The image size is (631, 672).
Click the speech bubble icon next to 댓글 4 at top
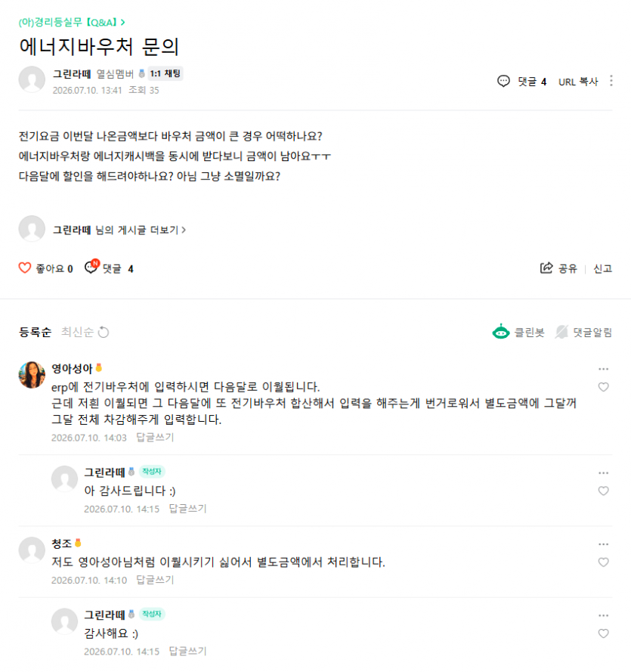click(503, 81)
